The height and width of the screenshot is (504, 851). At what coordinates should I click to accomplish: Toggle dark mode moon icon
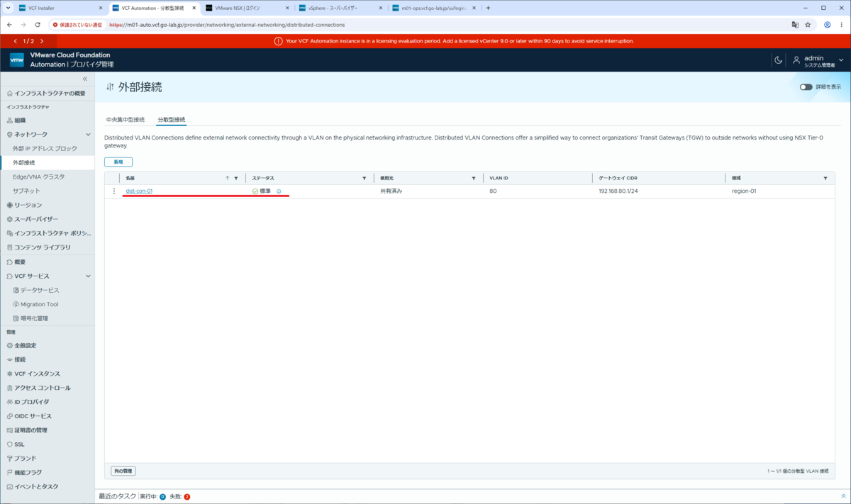coord(778,60)
